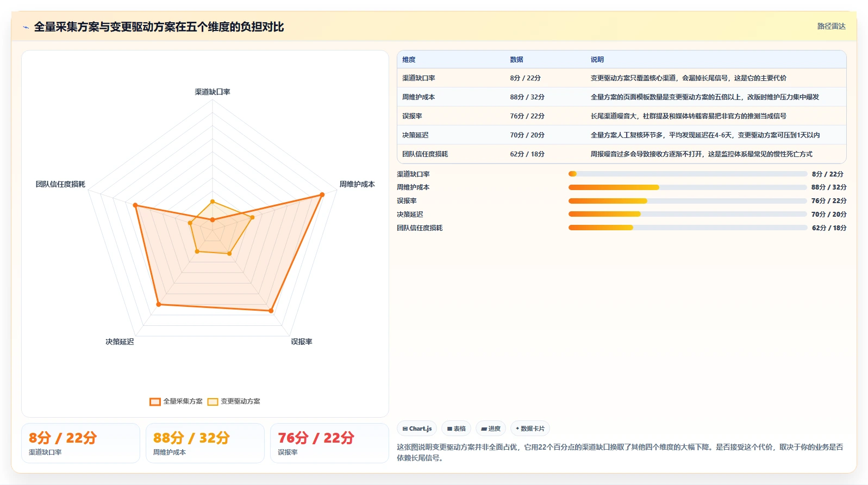The width and height of the screenshot is (868, 485).
Task: Toggle 全量采集方案 legend swatch
Action: pos(155,402)
